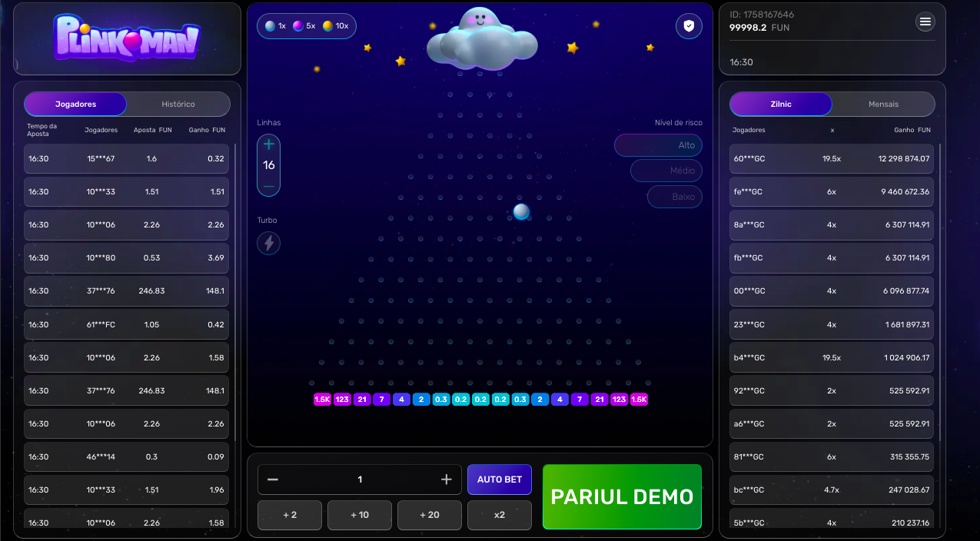Select leaderboard row fe***GC
Image resolution: width=980 pixels, height=541 pixels.
(832, 192)
